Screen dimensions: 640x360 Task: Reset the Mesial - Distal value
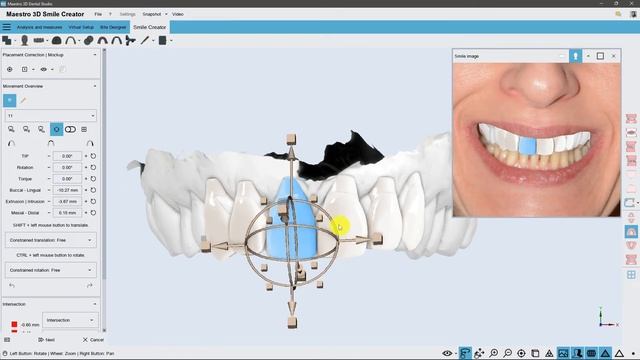point(93,213)
